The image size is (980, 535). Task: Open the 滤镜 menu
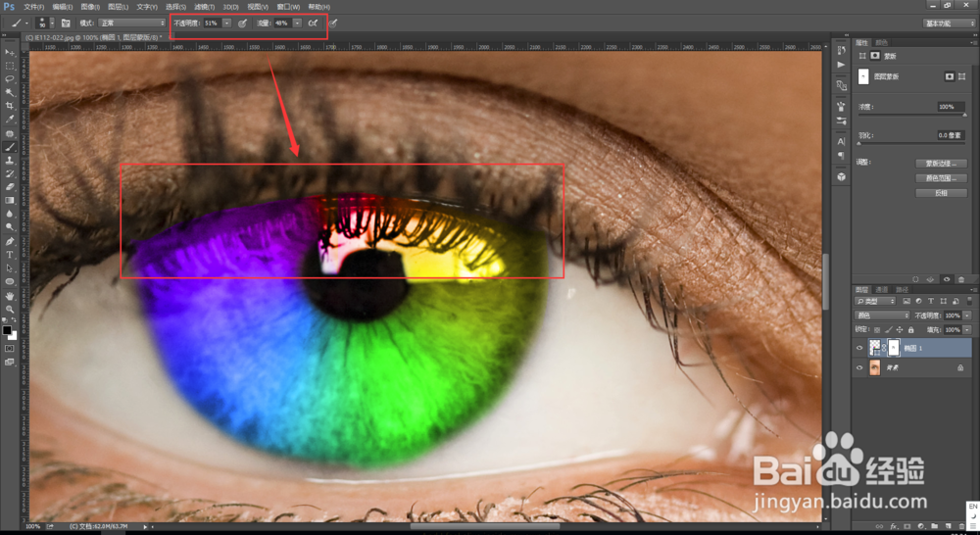(x=205, y=7)
